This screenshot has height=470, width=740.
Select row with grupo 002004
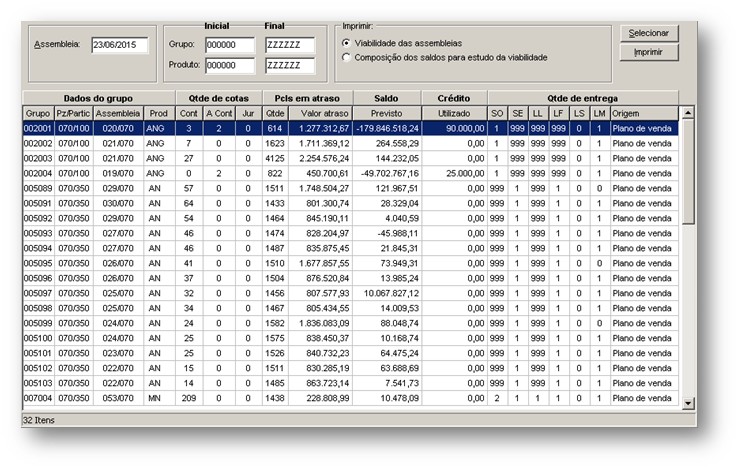(351, 173)
